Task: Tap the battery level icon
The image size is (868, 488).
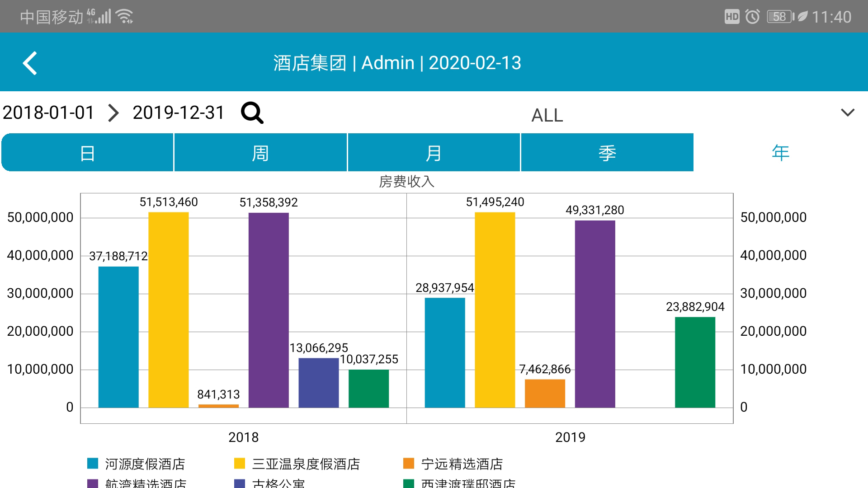Action: pyautogui.click(x=780, y=17)
